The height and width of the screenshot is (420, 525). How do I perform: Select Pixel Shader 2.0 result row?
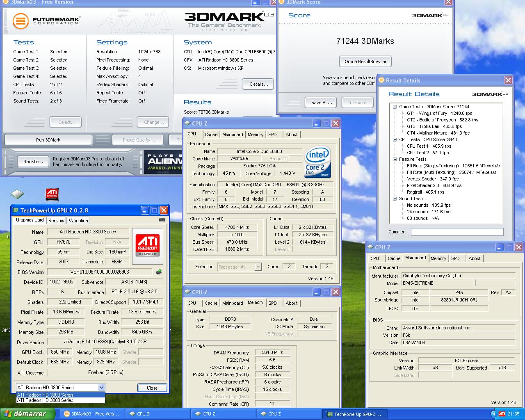tap(434, 185)
